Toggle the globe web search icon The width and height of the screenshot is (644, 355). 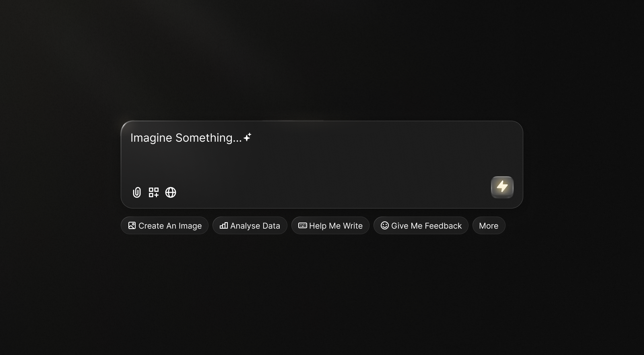click(171, 192)
